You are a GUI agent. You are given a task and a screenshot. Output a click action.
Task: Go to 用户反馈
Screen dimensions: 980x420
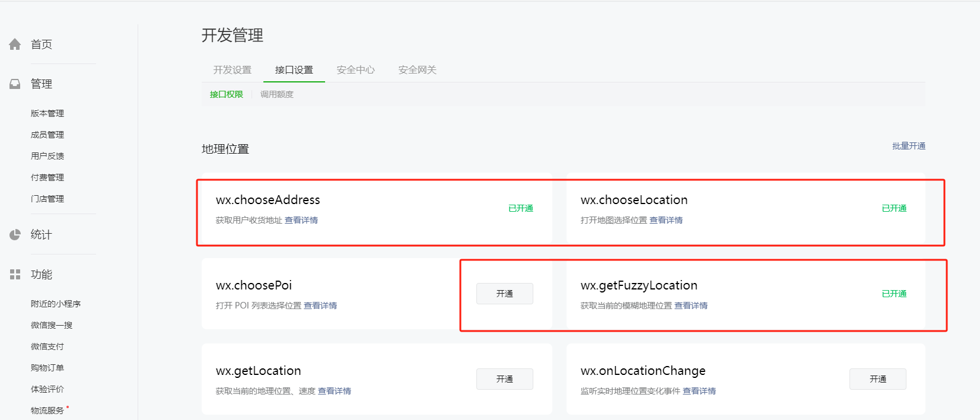[x=47, y=156]
